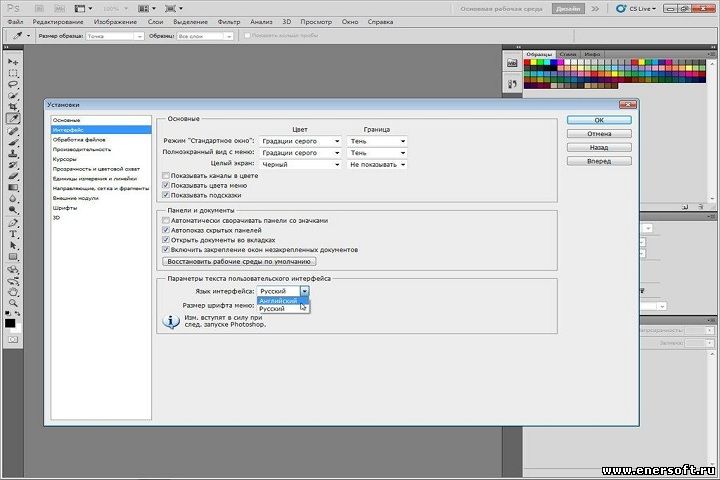Select the Pen tool
This screenshot has height=480, width=720.
pyautogui.click(x=13, y=223)
